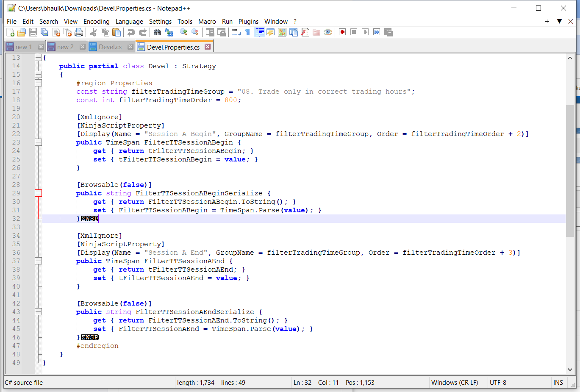Close the Devel.Properties.cs tab
580x392 pixels.
[x=208, y=47]
